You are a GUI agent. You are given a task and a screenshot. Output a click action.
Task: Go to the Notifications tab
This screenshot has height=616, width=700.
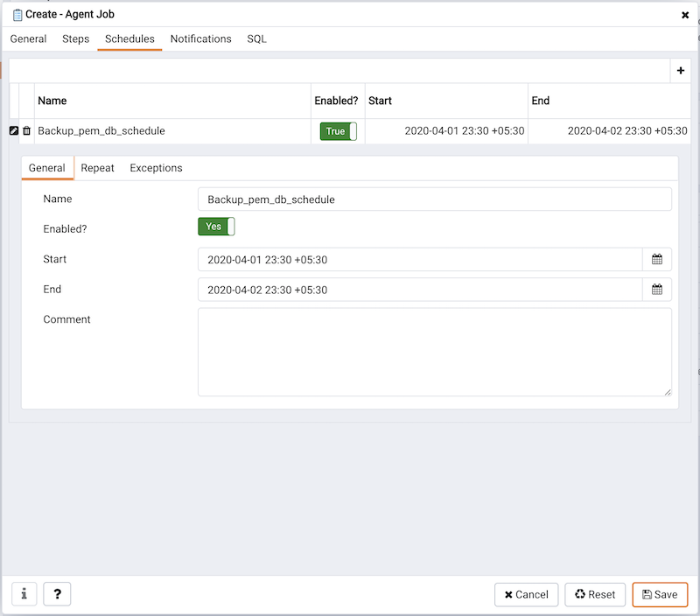[x=201, y=38]
